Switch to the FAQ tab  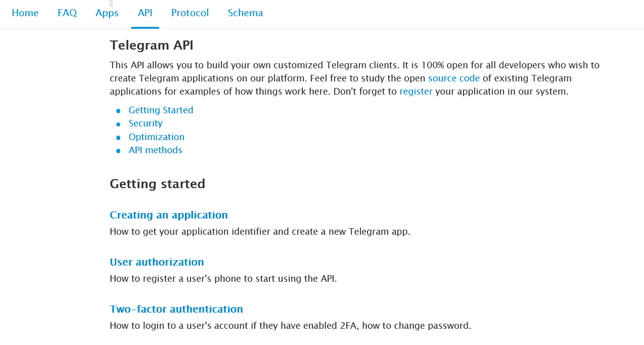coord(67,13)
